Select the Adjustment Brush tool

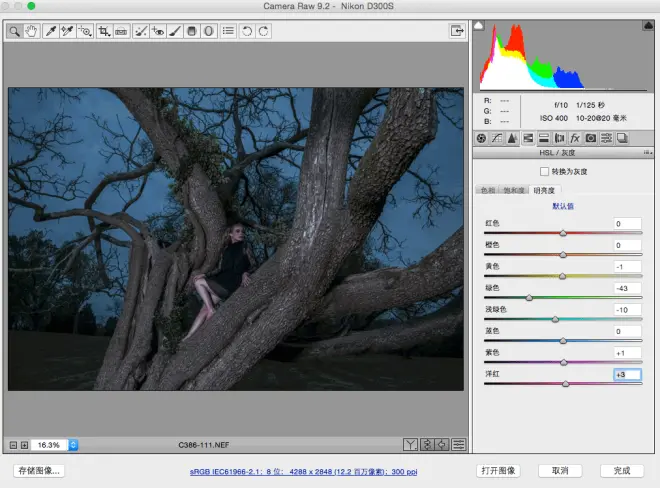point(175,31)
